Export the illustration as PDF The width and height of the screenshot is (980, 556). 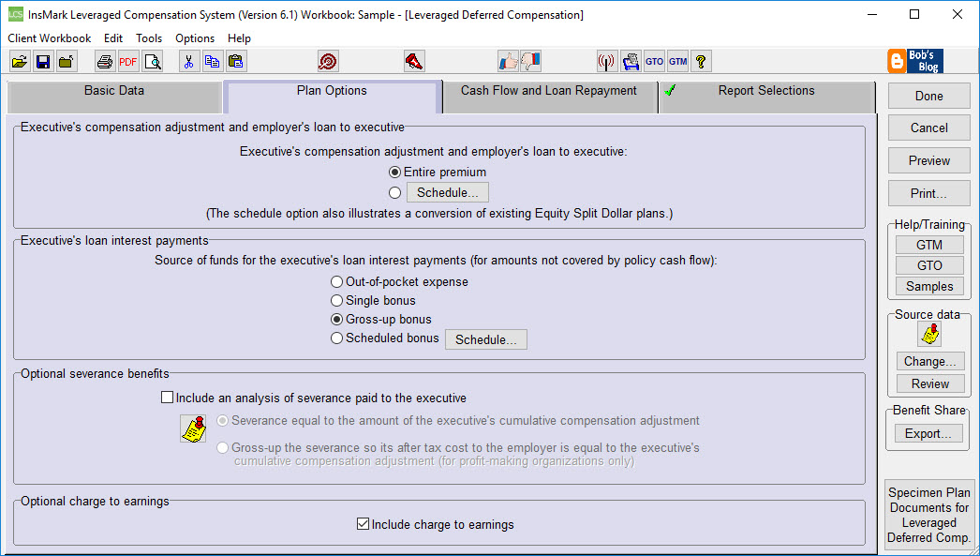coord(128,60)
